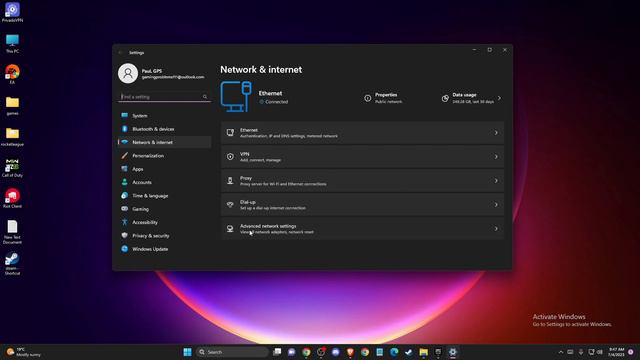Click the microphone tray icon
The height and width of the screenshot is (360, 640).
[x=581, y=352]
